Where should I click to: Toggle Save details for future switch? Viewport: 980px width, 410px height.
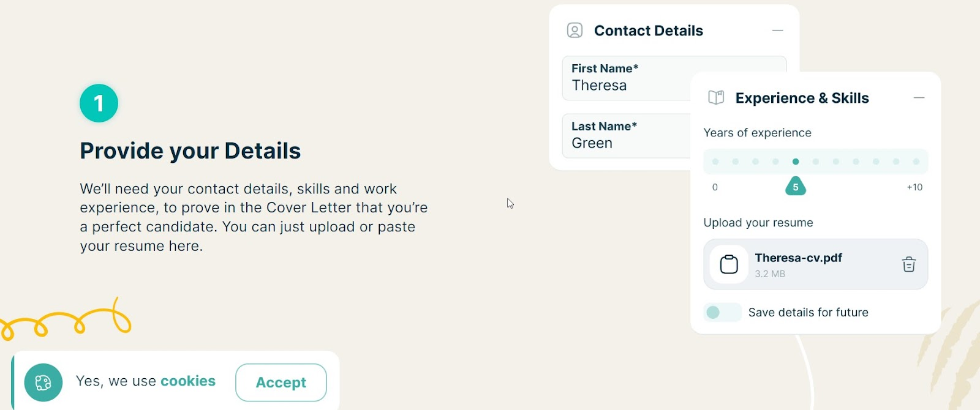(x=722, y=313)
